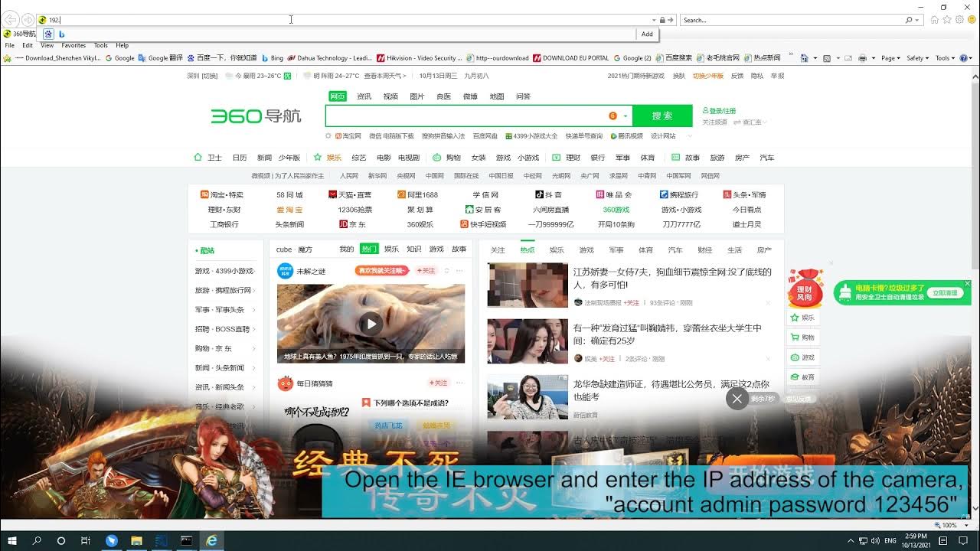This screenshot has width=980, height=551.
Task: Play the mermaid video thumbnail
Action: click(x=371, y=323)
